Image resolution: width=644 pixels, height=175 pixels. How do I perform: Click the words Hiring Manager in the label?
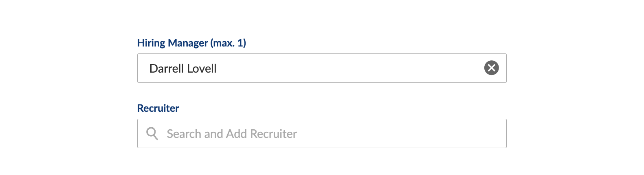click(173, 43)
